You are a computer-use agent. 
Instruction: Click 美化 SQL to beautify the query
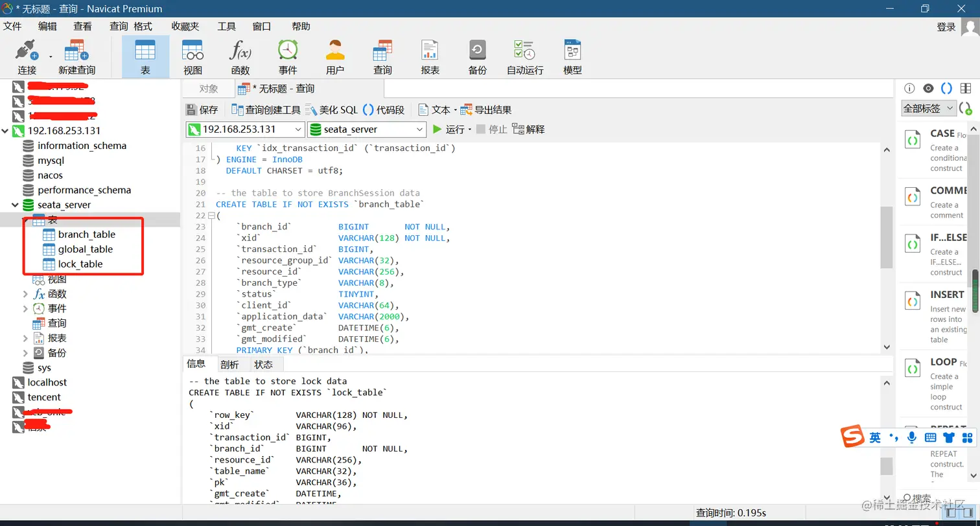tap(331, 109)
